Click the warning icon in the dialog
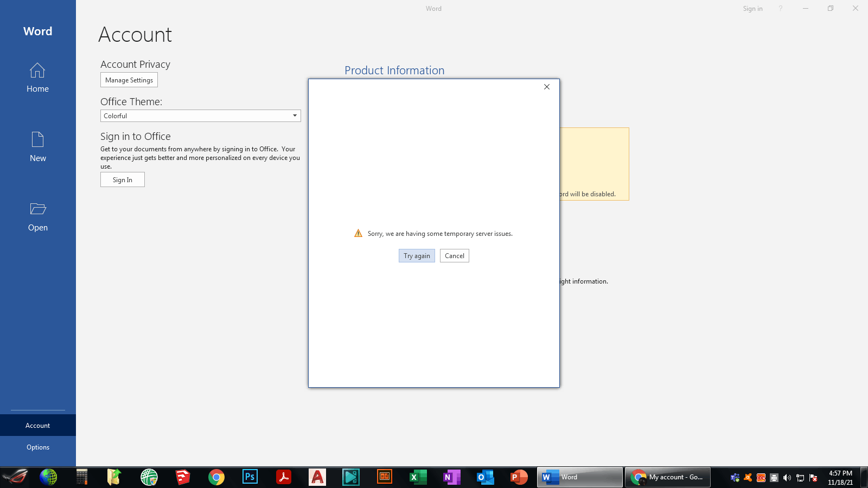Screen dimensions: 868x488 coord(358,234)
